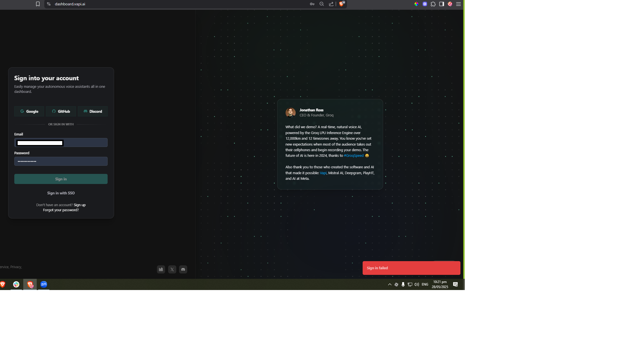Click the Brave Leo AI swirl icon
Screen dimensions: 644x345
click(450, 4)
